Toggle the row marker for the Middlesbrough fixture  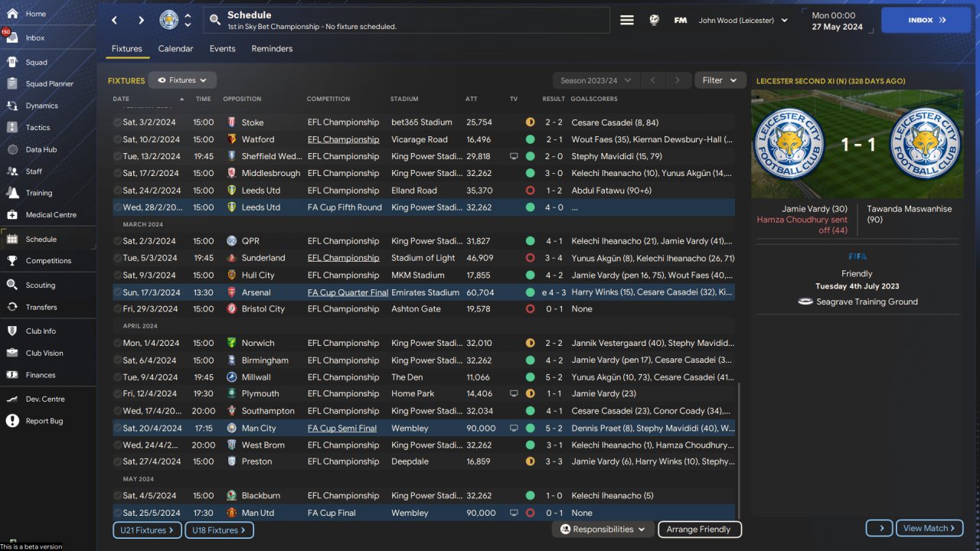(117, 174)
